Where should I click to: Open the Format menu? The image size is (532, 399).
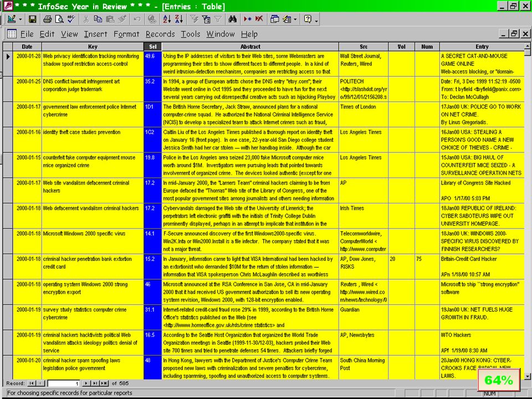tap(126, 34)
